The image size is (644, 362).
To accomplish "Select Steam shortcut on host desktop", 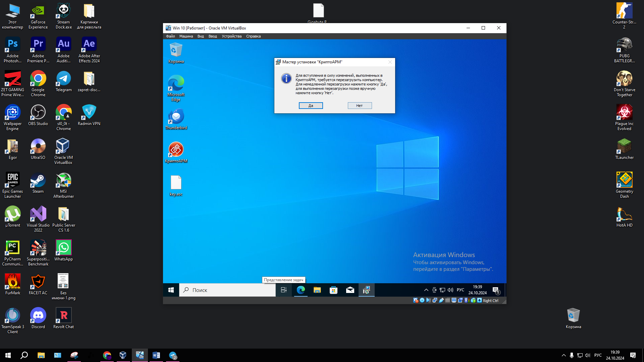I will click(38, 183).
